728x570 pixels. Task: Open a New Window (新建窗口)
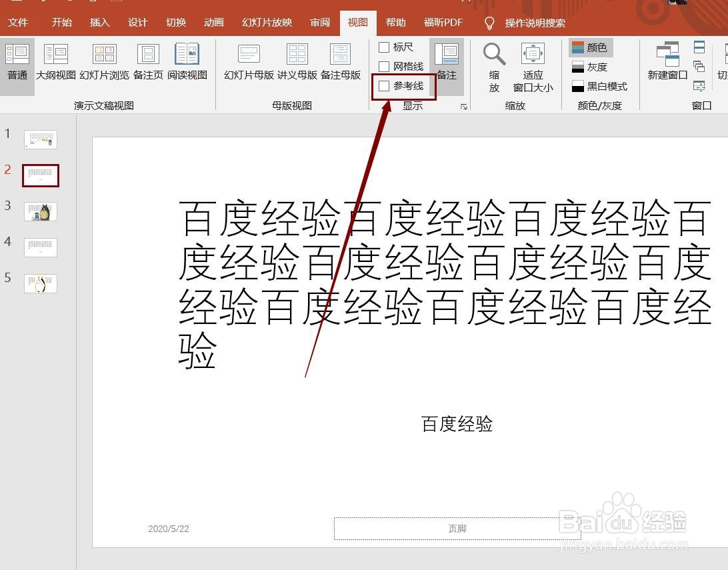(x=667, y=61)
